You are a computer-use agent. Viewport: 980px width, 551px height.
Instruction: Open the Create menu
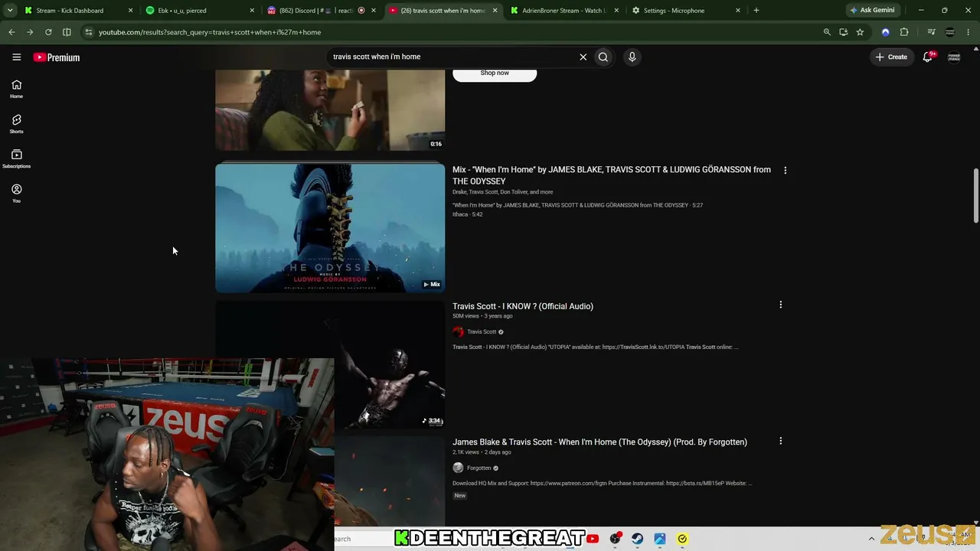pyautogui.click(x=892, y=57)
